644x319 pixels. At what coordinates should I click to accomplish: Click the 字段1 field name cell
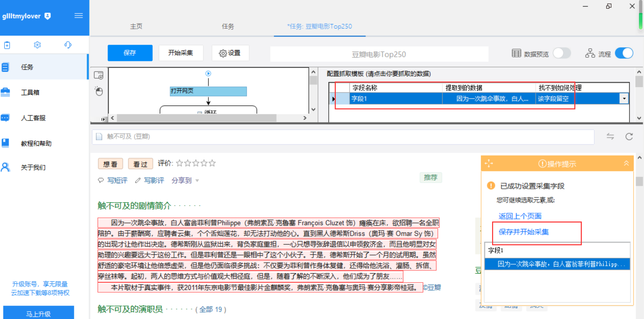[x=396, y=99]
